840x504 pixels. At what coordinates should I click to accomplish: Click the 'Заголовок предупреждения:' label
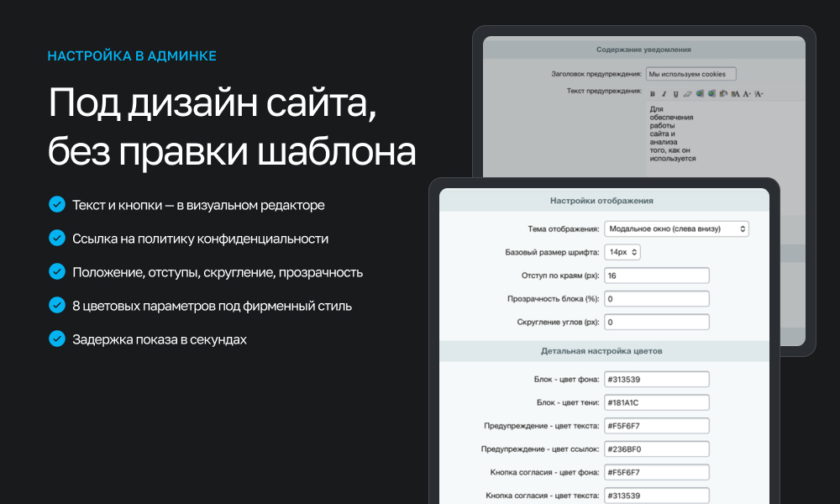[x=596, y=74]
